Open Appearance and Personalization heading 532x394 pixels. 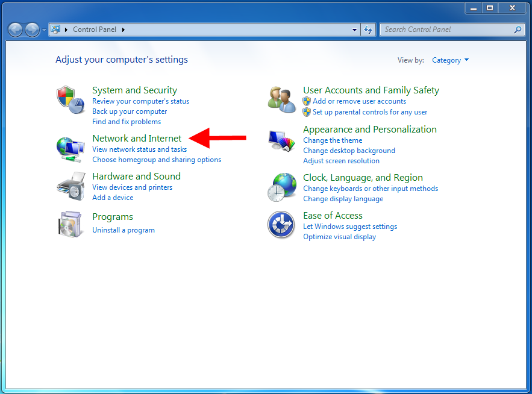pos(370,130)
